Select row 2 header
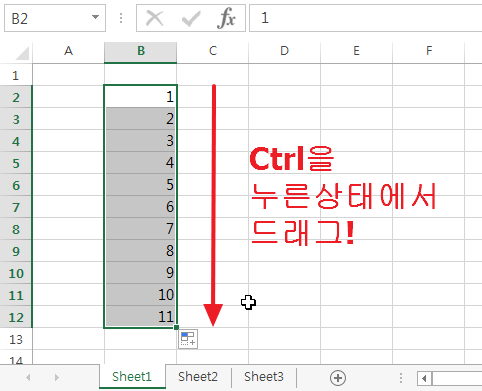Viewport: 482px width, 391px height. pos(16,97)
